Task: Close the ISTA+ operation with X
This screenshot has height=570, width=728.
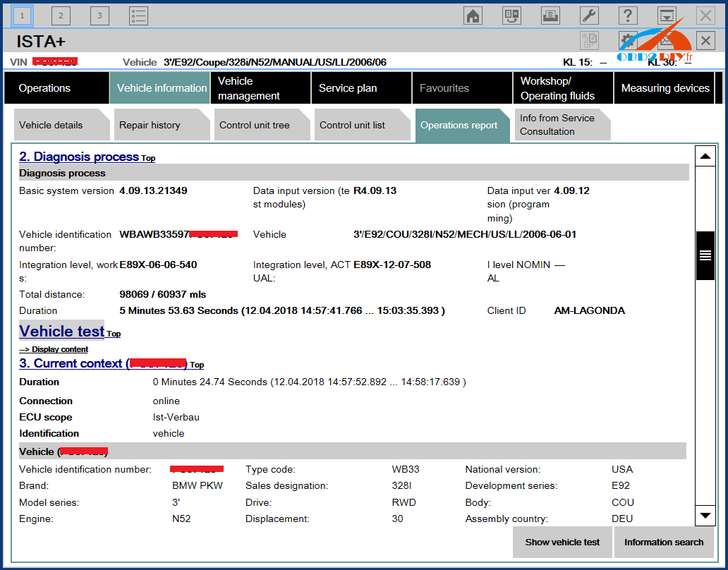Action: pos(705,40)
